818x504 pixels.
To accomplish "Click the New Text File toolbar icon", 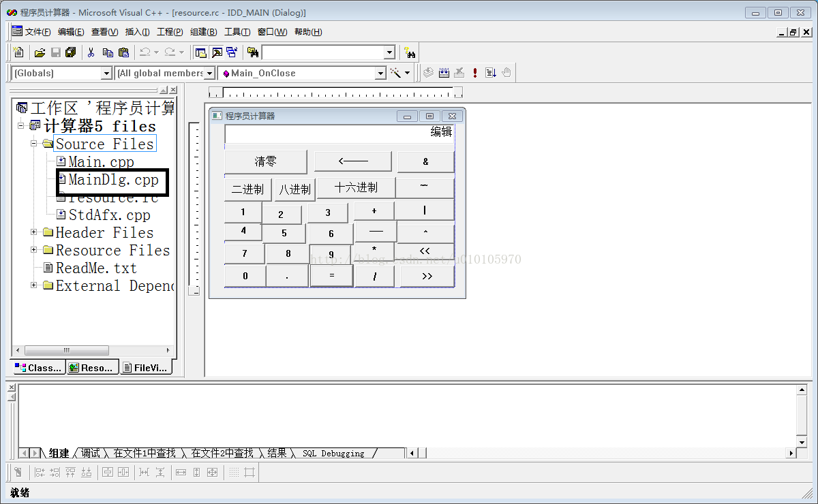I will 18,52.
